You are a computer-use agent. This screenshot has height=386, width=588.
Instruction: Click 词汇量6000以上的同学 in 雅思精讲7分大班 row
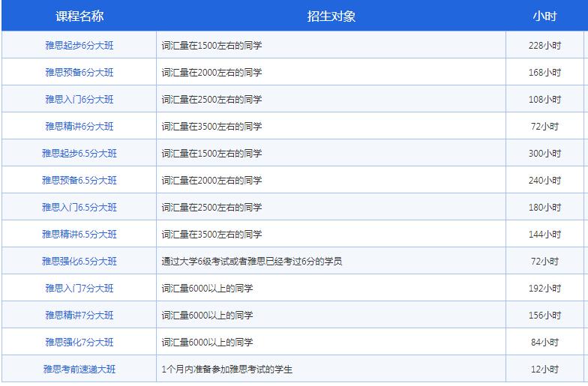207,315
